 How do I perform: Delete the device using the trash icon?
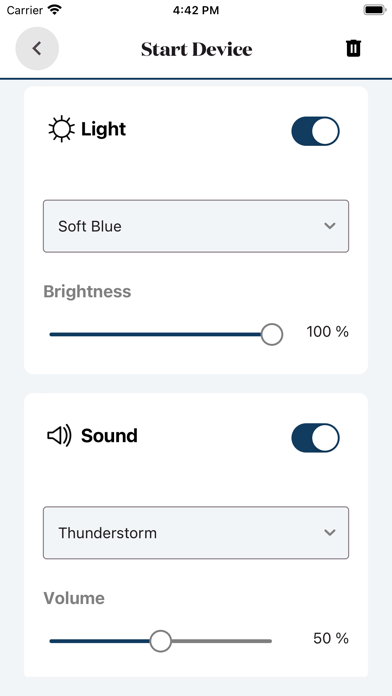click(x=353, y=48)
